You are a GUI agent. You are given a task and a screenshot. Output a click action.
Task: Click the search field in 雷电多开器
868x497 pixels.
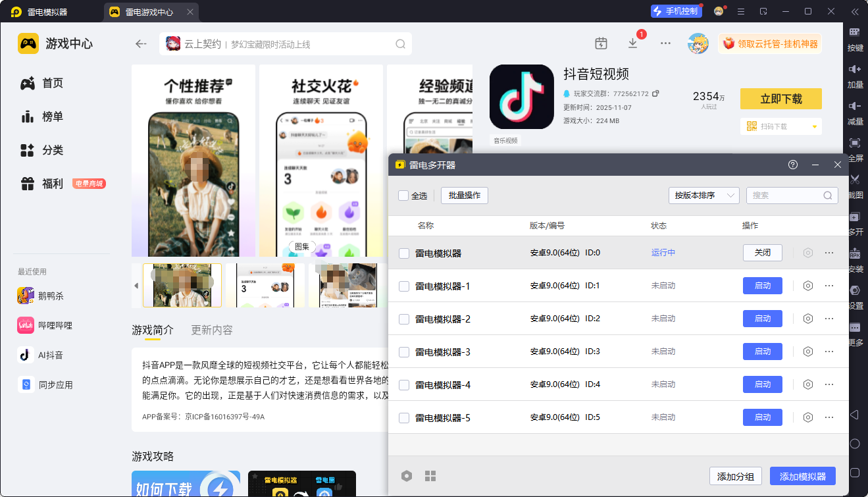(x=786, y=196)
